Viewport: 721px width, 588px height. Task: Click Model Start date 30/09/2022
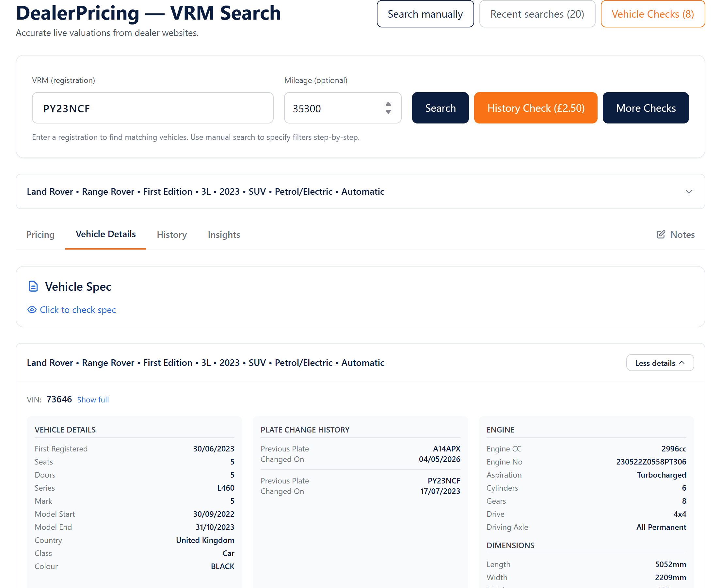point(214,514)
